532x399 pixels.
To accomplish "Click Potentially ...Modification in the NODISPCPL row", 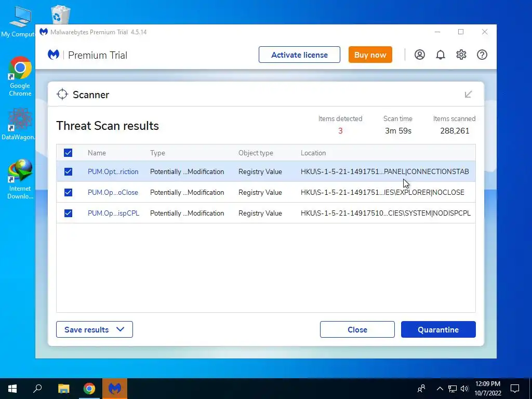I will click(x=187, y=213).
